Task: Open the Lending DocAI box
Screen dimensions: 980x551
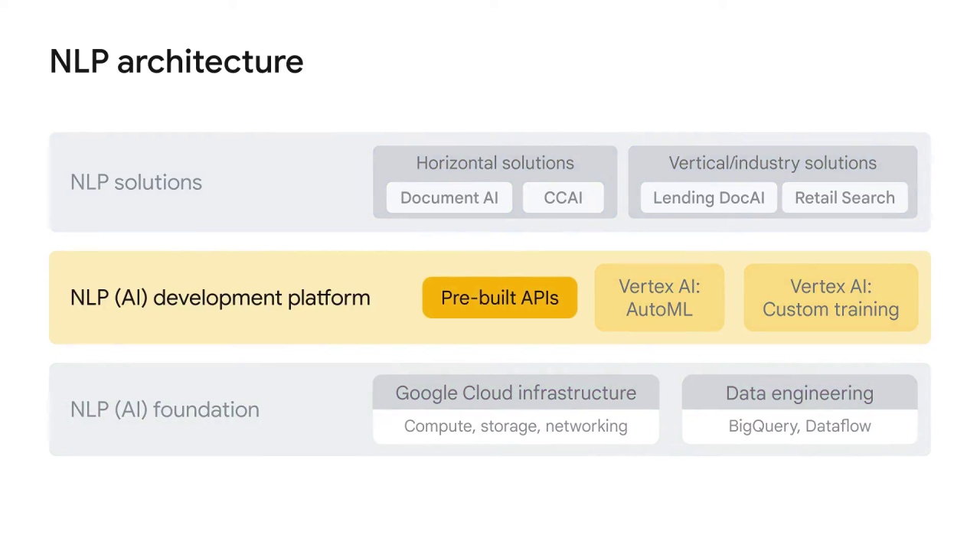Action: tap(708, 197)
